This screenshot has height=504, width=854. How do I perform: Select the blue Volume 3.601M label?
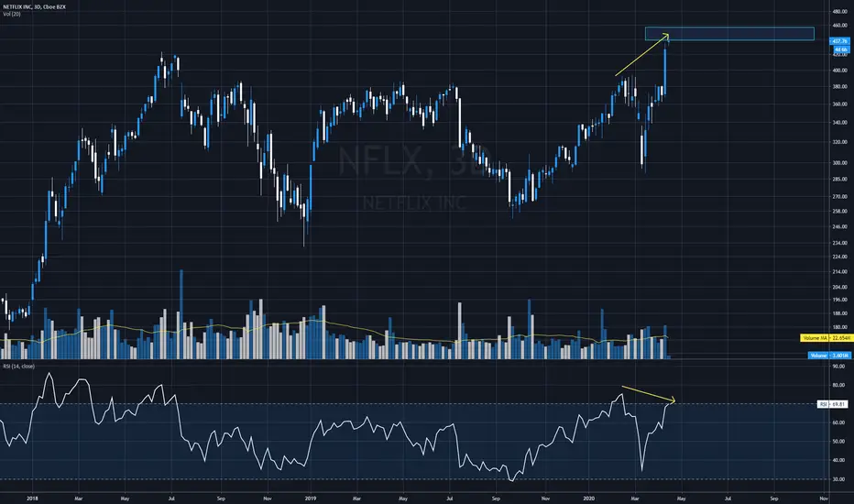[829, 356]
